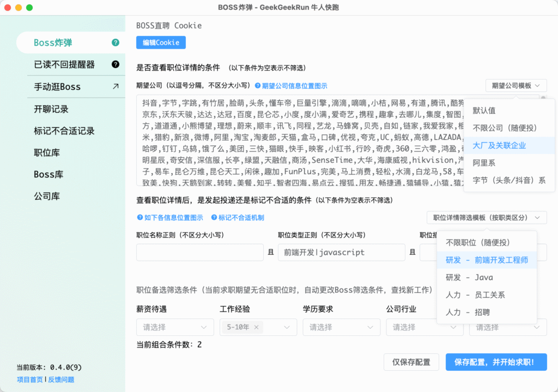
Task: Open 标记不合适机制 help icon
Action: point(213,217)
